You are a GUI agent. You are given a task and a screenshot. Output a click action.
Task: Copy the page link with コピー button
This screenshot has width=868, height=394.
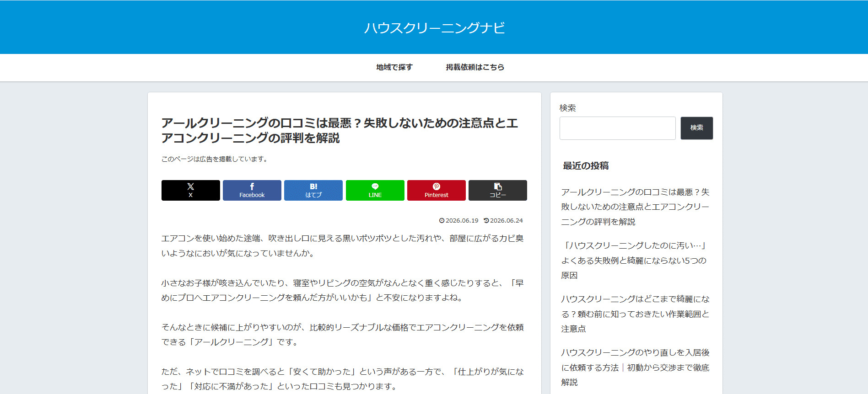click(x=498, y=190)
